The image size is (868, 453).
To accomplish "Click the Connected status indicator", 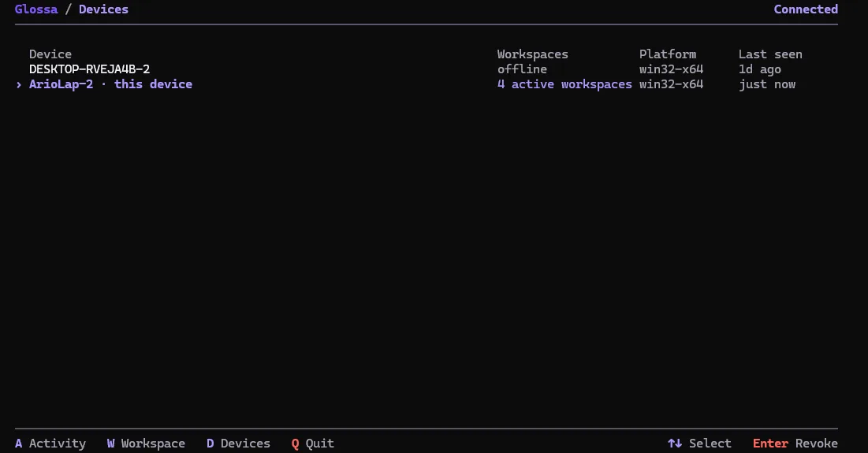I will coord(806,9).
